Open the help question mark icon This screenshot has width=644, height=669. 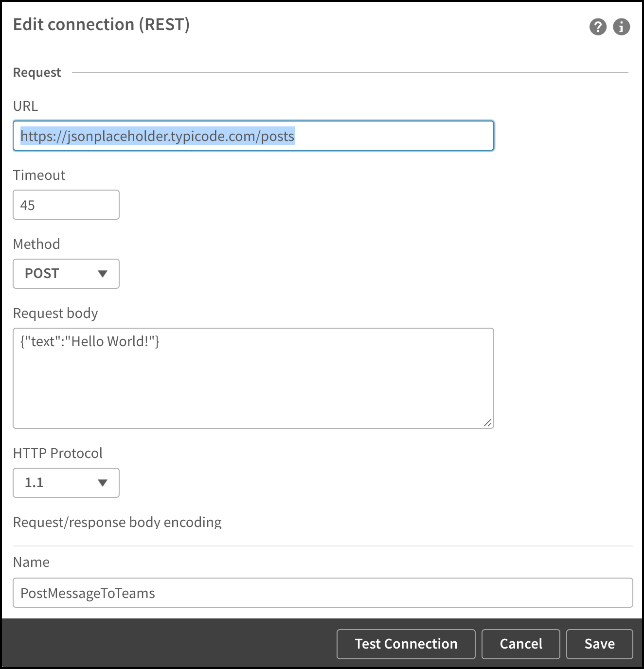point(598,27)
